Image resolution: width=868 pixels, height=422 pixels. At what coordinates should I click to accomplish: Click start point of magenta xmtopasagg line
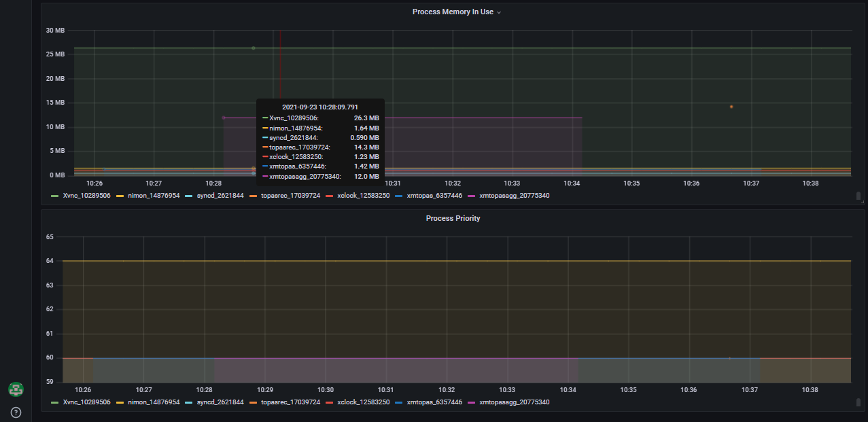click(x=224, y=118)
